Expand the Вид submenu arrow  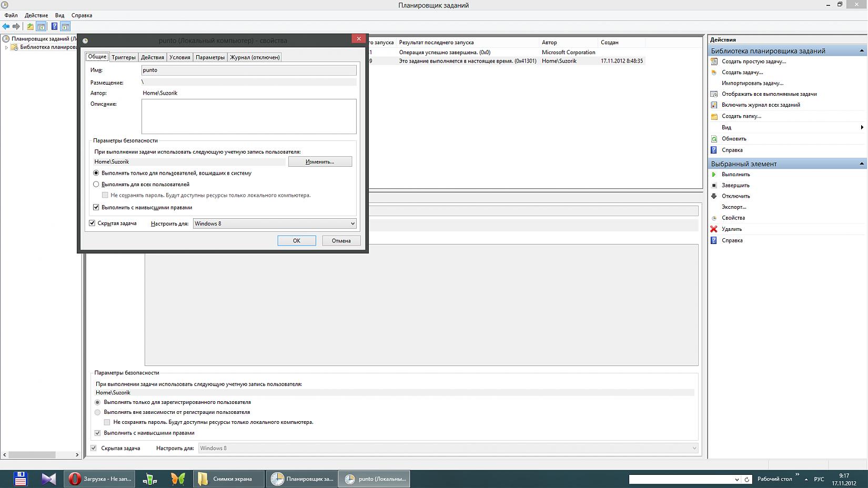coord(862,127)
